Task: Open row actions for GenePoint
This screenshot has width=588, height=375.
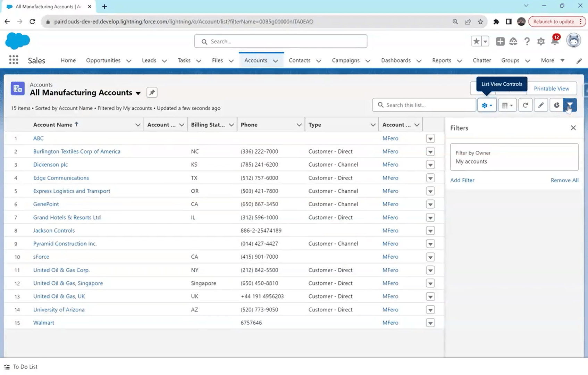Action: click(x=430, y=205)
